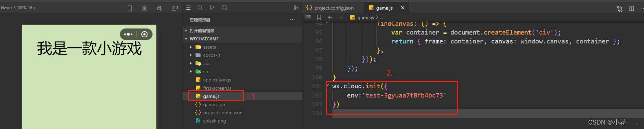Click line number 102 in gutter
The image size is (644, 129).
tap(317, 95)
